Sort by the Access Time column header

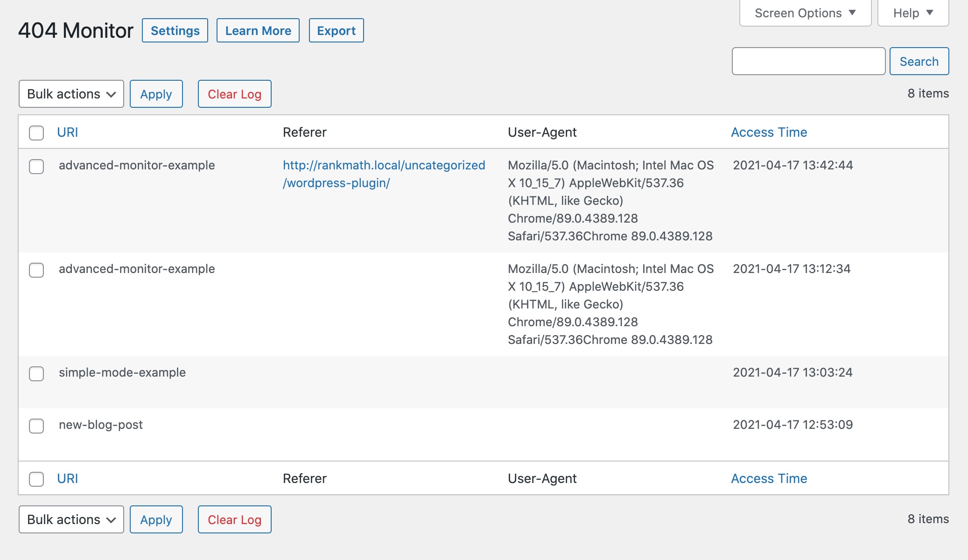(769, 133)
